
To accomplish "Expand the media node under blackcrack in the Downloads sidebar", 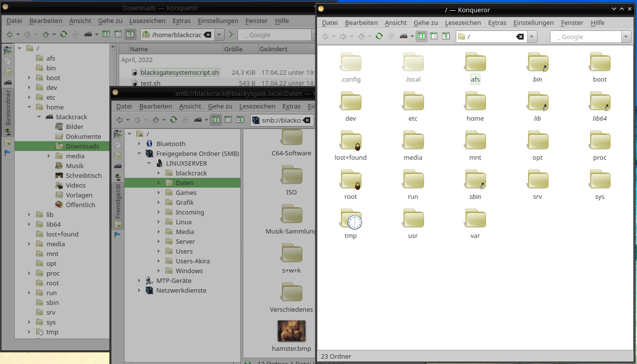I will click(x=49, y=156).
